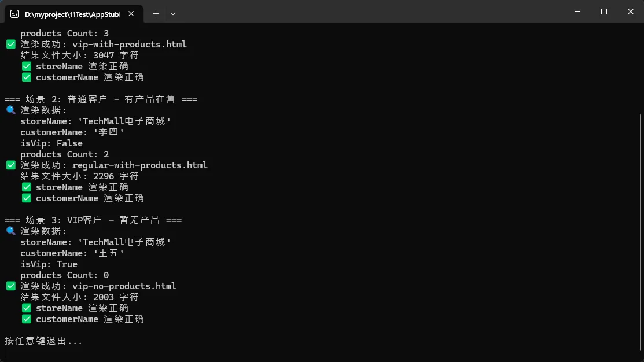Click magnifier icon under 场景 3 heading
The height and width of the screenshot is (362, 644).
pos(10,231)
